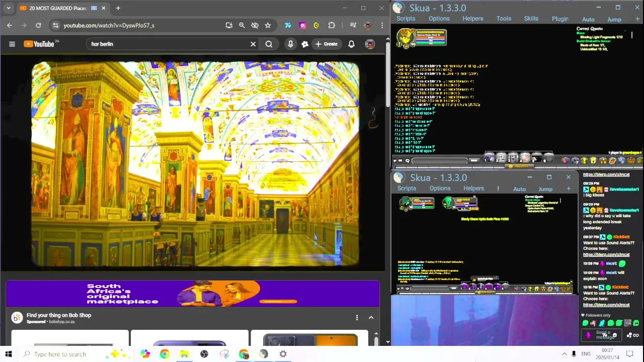This screenshot has height=362, width=644.
Task: Submit search with the magnifier button
Action: [269, 44]
